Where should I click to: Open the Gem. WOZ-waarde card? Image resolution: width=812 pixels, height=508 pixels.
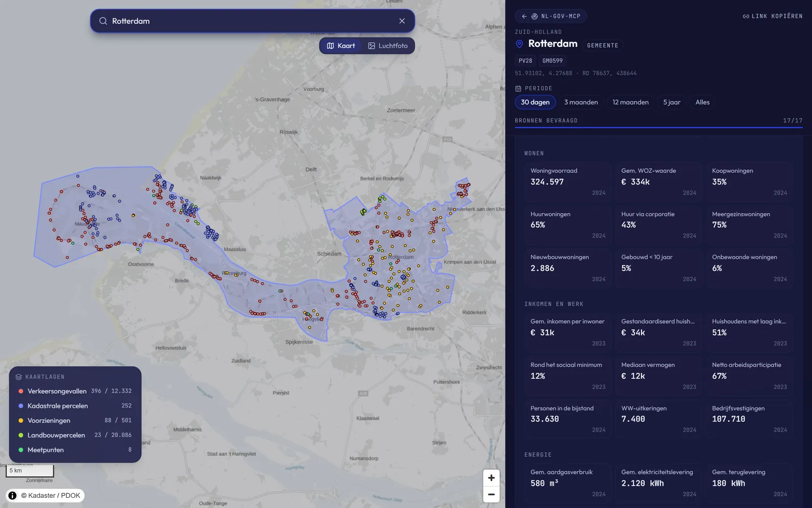pos(659,181)
